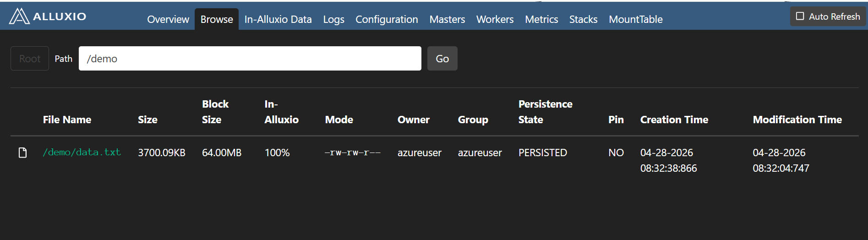Click the Group column header
This screenshot has height=240, width=868.
[473, 120]
